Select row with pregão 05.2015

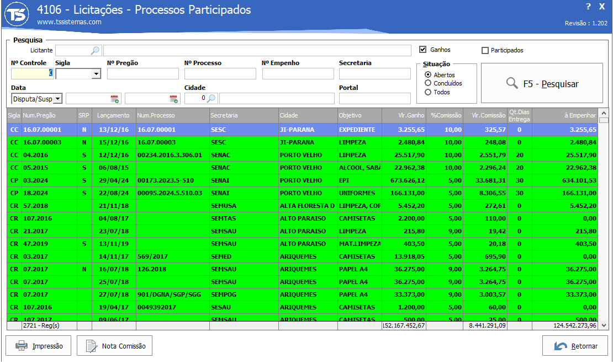tap(302, 168)
